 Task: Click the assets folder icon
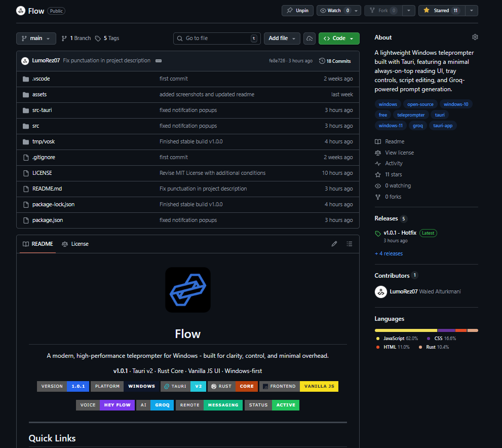coord(26,94)
